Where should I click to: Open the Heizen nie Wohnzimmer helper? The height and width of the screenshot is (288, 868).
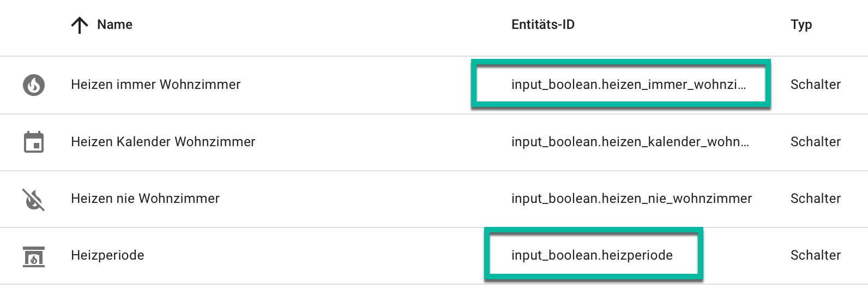click(145, 199)
